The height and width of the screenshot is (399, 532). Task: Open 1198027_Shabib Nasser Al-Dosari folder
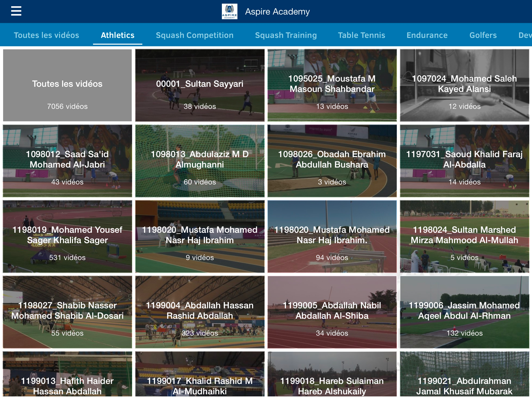[67, 312]
